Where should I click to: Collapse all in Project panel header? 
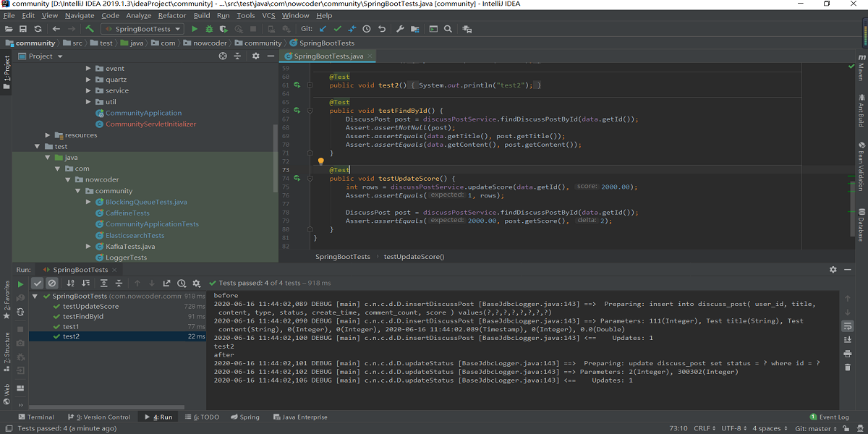coord(237,56)
